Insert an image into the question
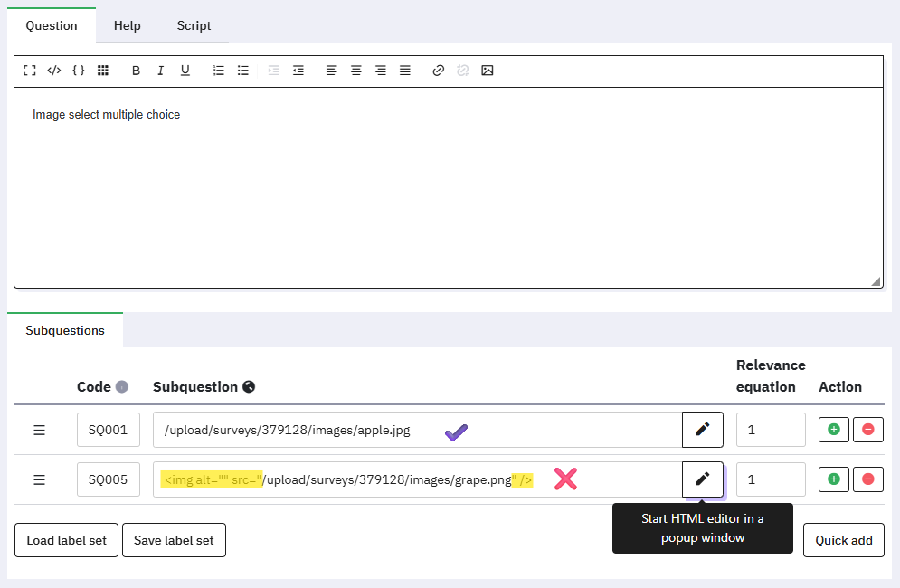The height and width of the screenshot is (588, 900). (x=488, y=71)
